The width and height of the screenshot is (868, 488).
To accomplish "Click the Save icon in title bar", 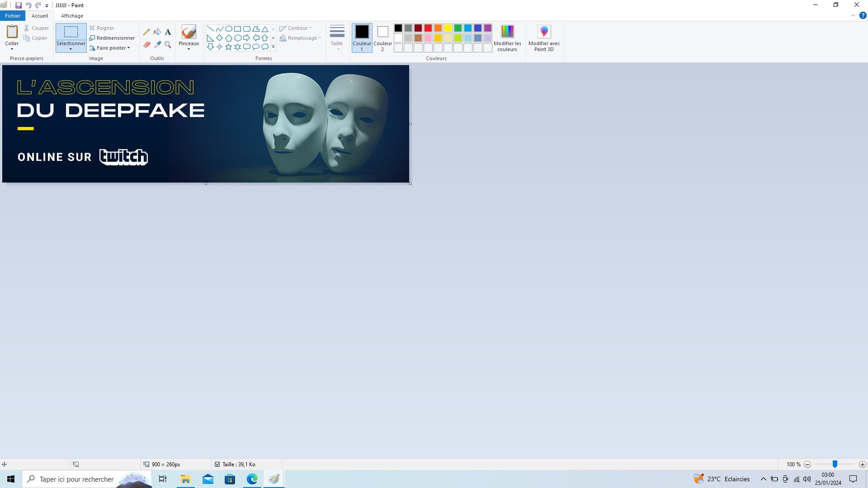I will [x=19, y=5].
